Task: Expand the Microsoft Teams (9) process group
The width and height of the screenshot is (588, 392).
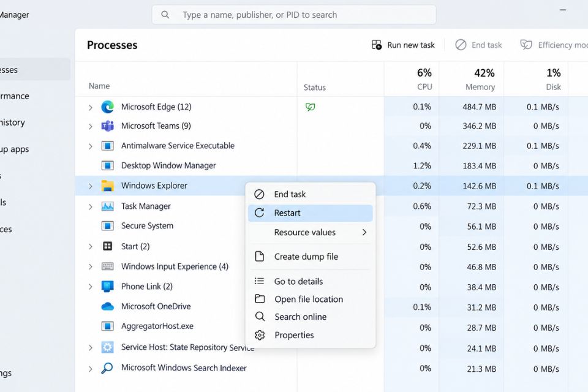Action: point(91,127)
